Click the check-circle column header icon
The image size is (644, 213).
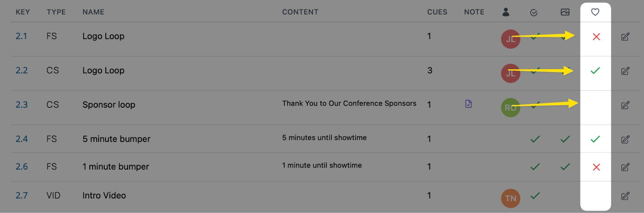pos(534,13)
